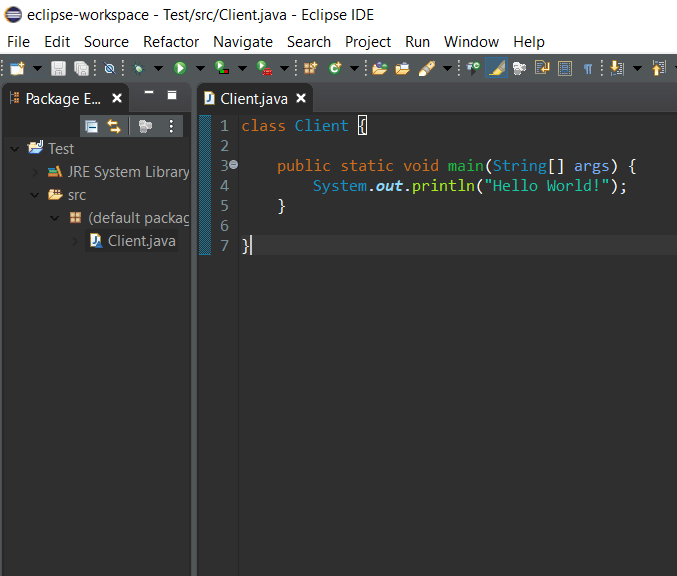677x576 pixels.
Task: Close the Package Explorer view
Action: tap(117, 98)
